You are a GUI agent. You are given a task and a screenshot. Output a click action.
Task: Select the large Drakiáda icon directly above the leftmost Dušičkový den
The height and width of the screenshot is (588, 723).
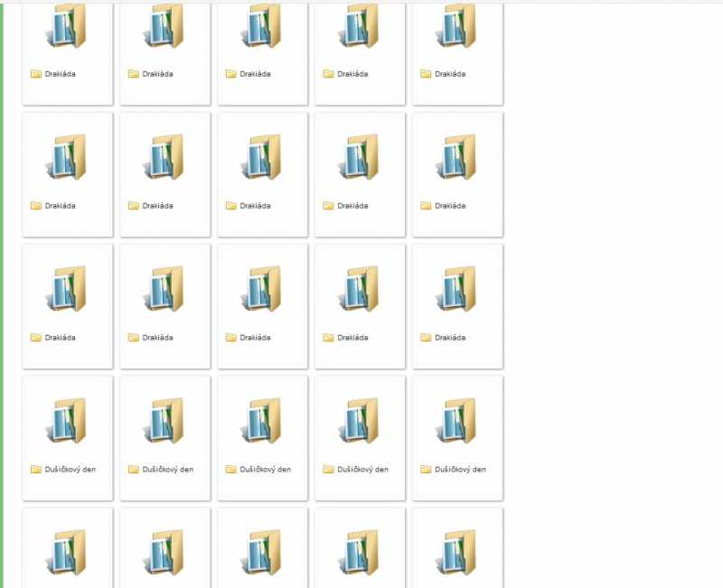tap(67, 288)
